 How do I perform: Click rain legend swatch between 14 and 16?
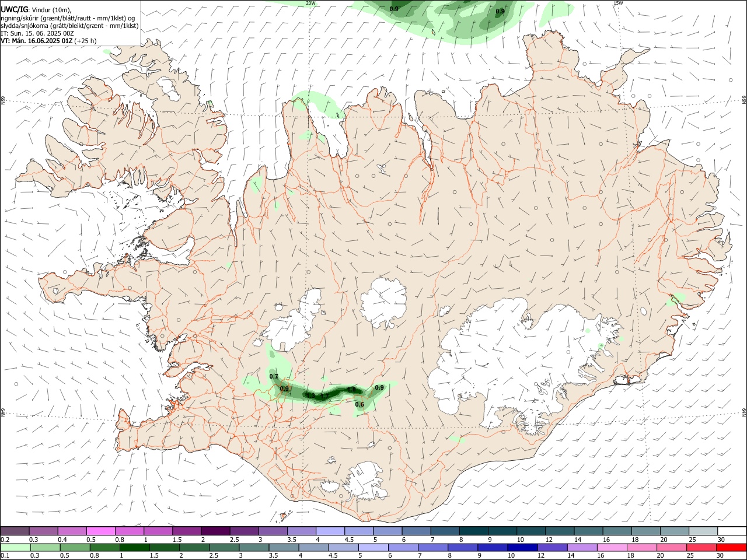[581, 548]
